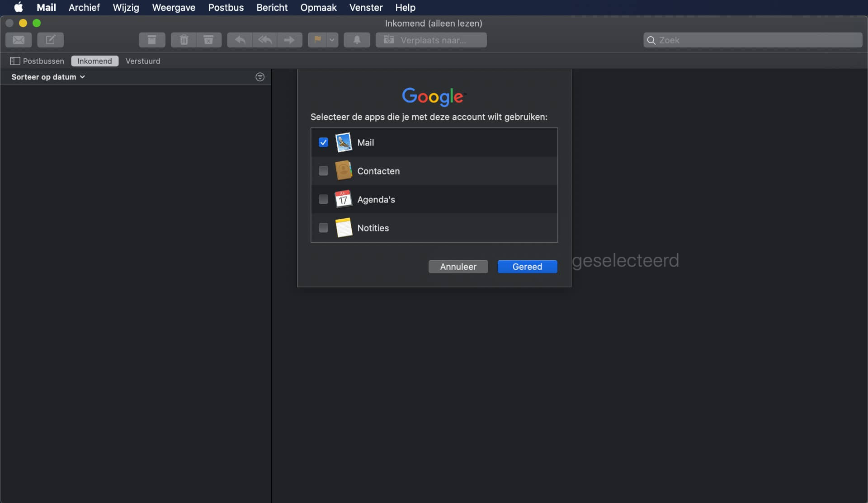
Task: Select the Verstuurd favorites tab
Action: pyautogui.click(x=143, y=61)
